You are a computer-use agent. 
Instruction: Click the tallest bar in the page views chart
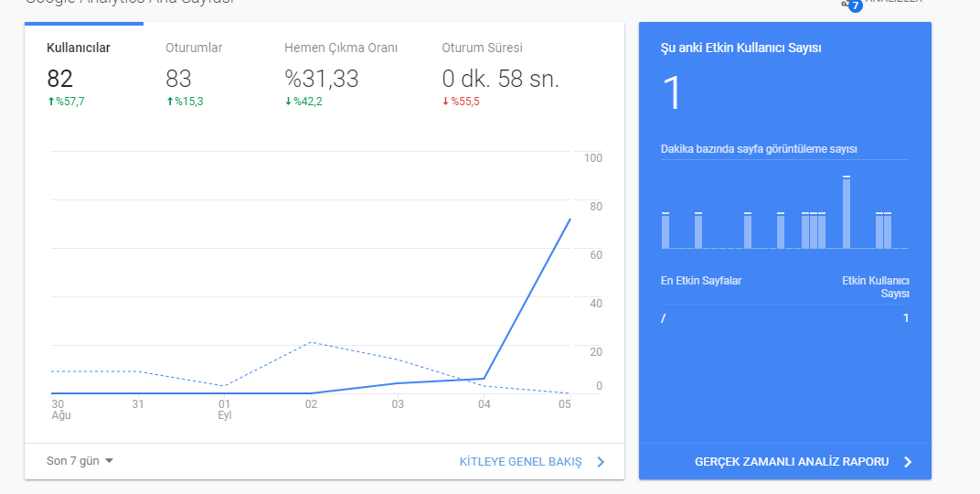point(847,212)
